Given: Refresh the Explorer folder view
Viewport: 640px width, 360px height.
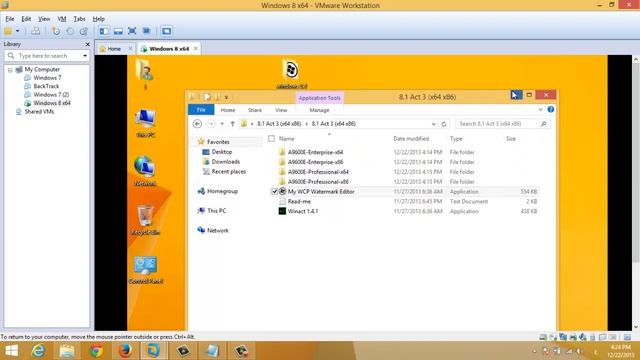Looking at the screenshot, I should [444, 124].
